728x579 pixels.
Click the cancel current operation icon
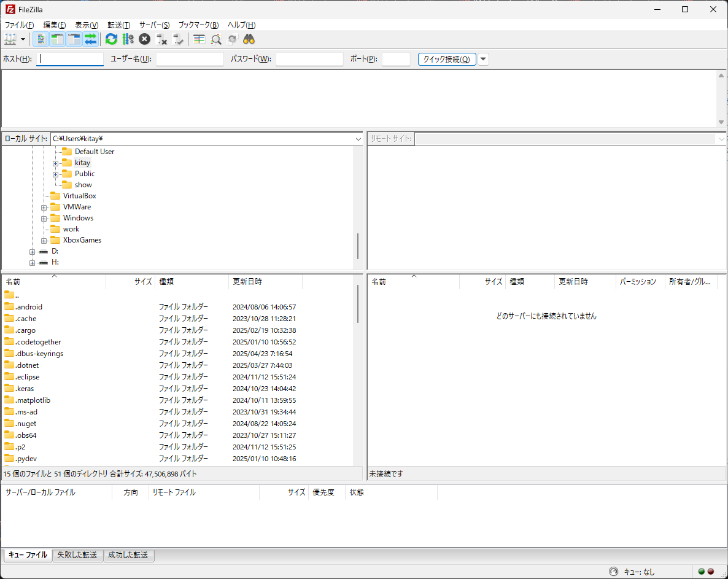(145, 39)
